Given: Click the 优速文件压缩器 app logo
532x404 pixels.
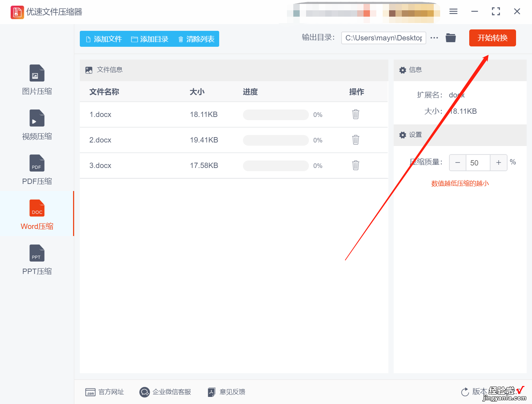Looking at the screenshot, I should click(x=17, y=12).
